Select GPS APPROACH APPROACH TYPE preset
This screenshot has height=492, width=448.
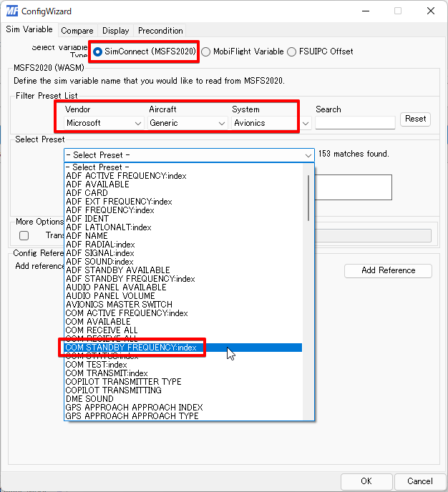(183, 416)
